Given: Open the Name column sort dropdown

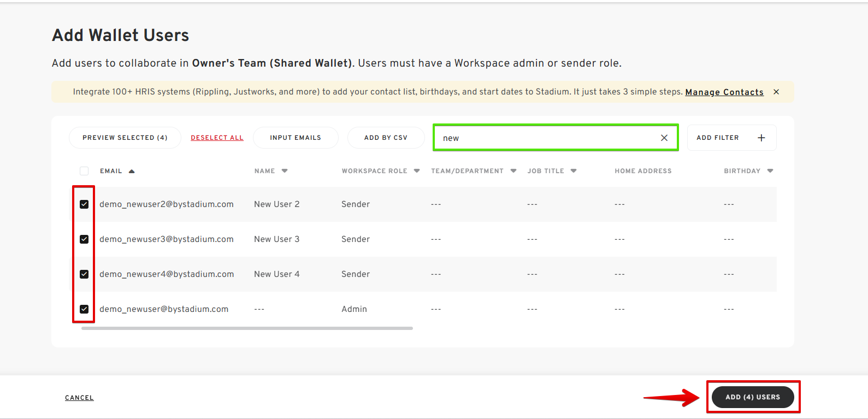Looking at the screenshot, I should click(x=285, y=171).
